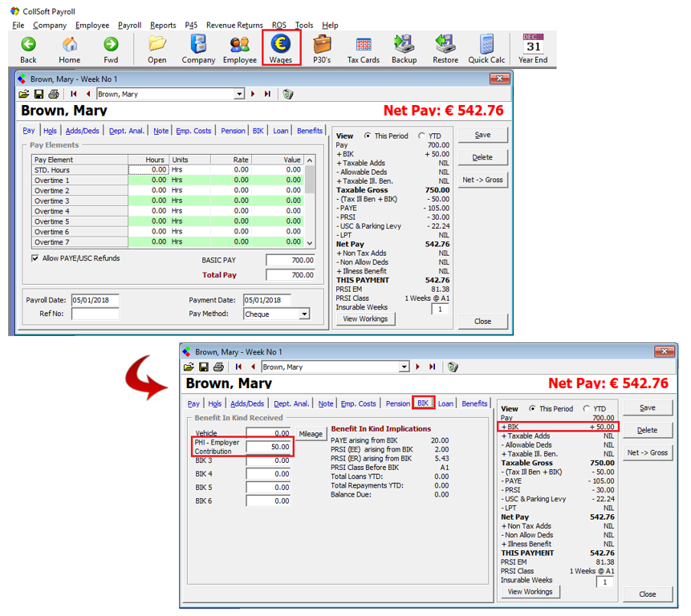
Task: Launch the Quick Calc calculator
Action: click(486, 44)
